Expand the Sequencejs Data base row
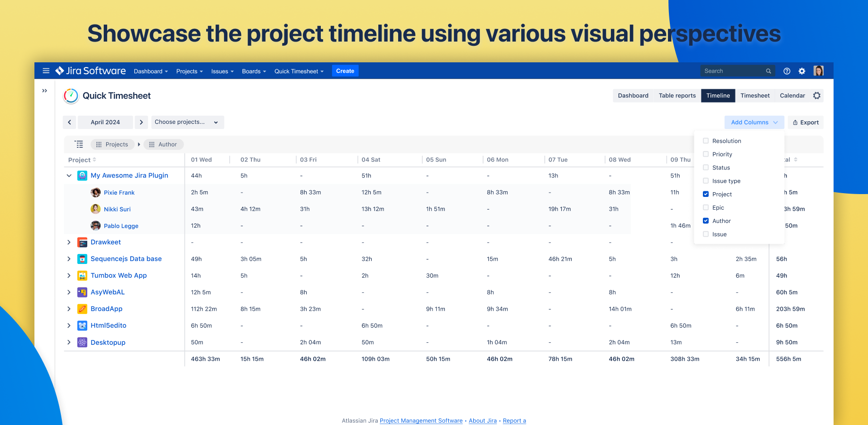Image resolution: width=868 pixels, height=425 pixels. pos(69,259)
